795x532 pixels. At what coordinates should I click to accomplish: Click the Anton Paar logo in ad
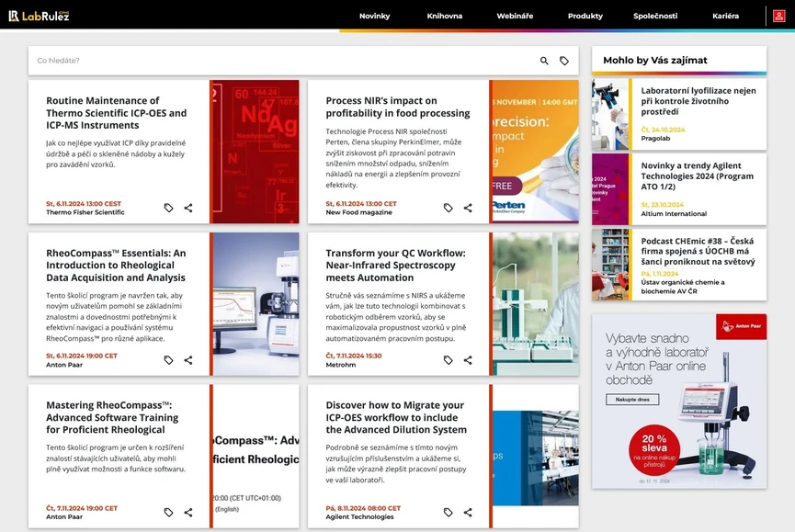(742, 326)
